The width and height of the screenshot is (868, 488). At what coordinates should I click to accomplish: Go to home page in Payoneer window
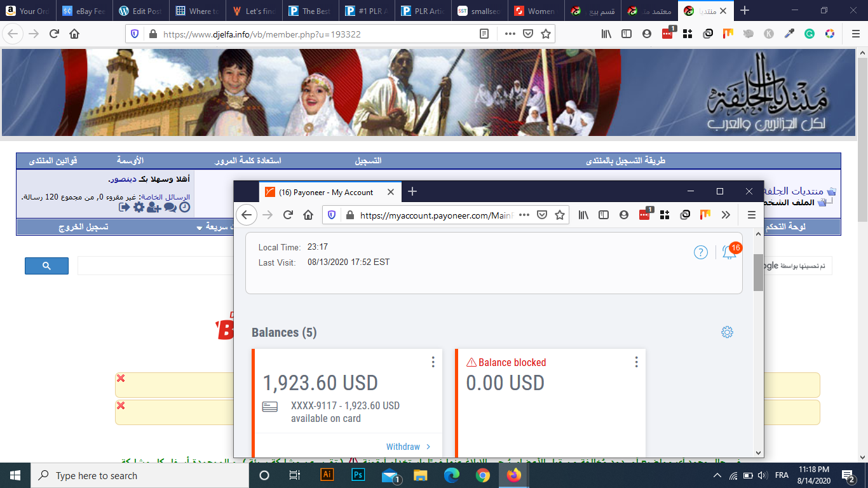click(308, 215)
